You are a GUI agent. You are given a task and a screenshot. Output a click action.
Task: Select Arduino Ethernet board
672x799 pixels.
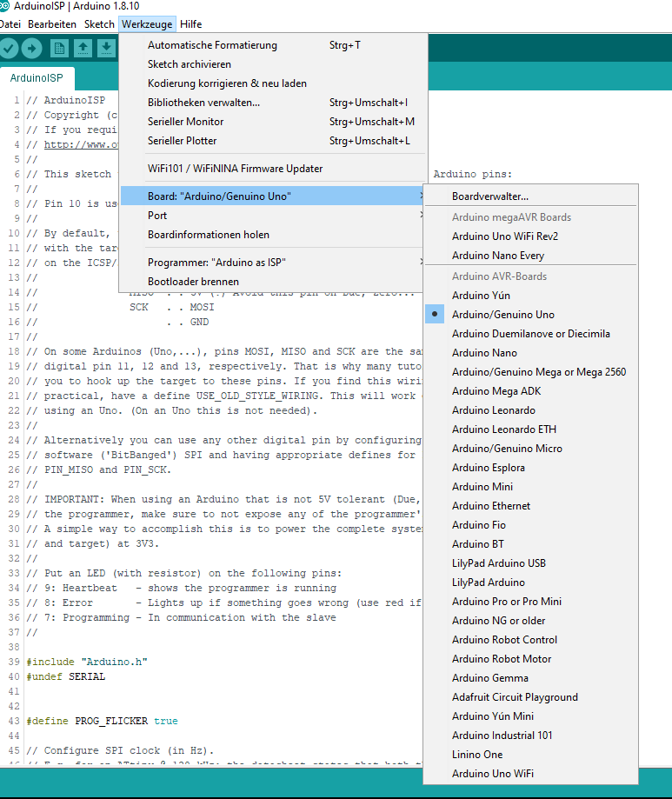531,505
